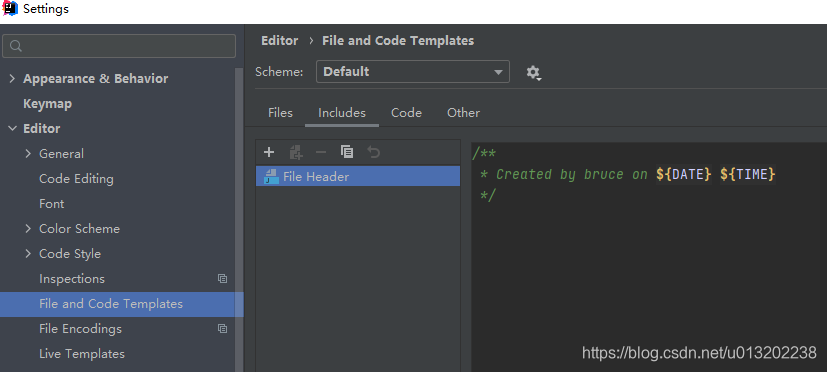Screen dimensions: 827x372
Task: Open the Code tab
Action: (406, 113)
